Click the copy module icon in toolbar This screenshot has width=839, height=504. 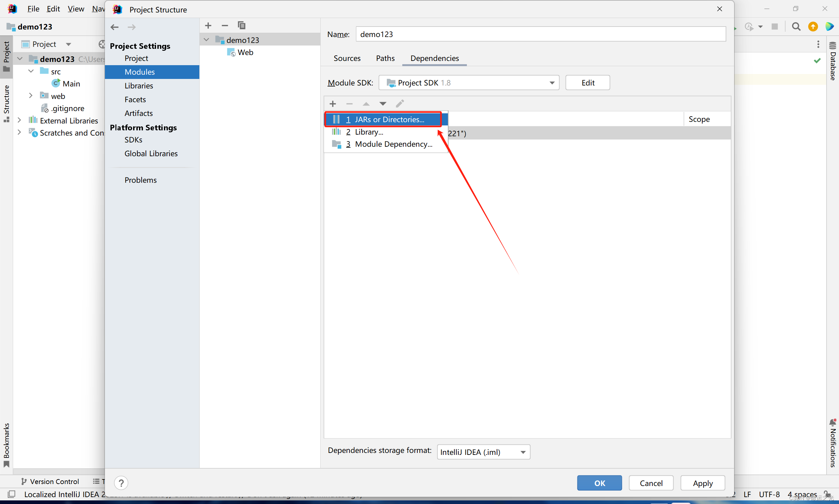[240, 25]
